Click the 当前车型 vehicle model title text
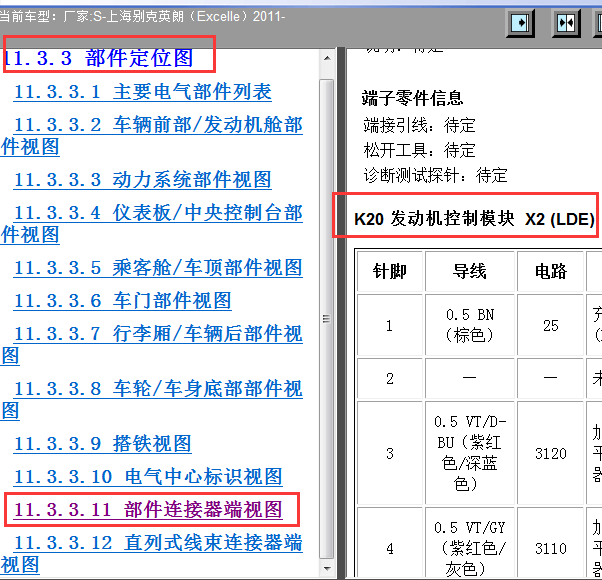Viewport: 602px width, 580px height. pyautogui.click(x=142, y=17)
